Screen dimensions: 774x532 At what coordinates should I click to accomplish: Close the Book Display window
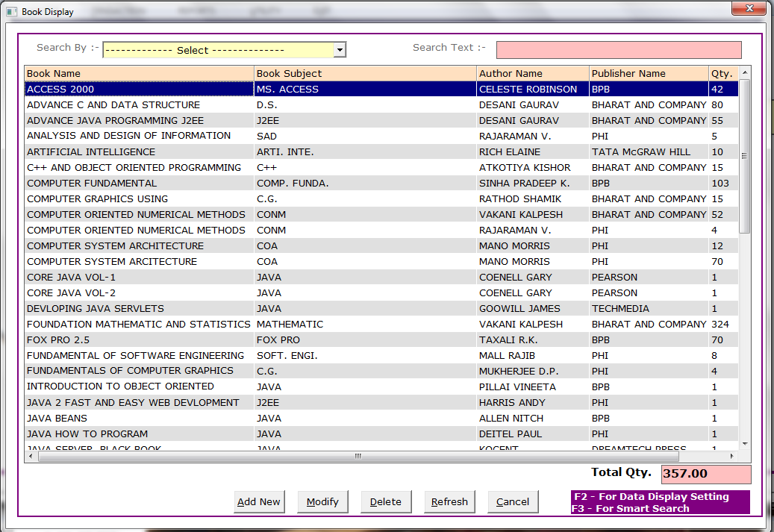pyautogui.click(x=747, y=8)
